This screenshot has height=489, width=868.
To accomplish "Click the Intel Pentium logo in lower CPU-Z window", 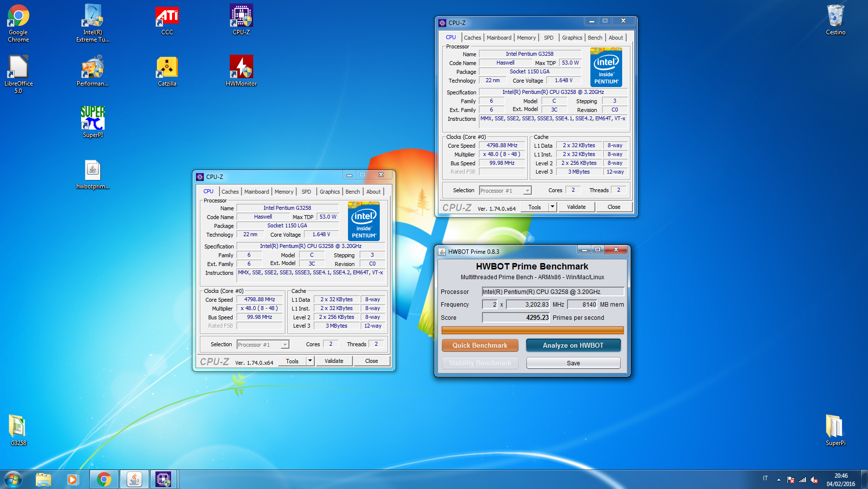I will 364,221.
